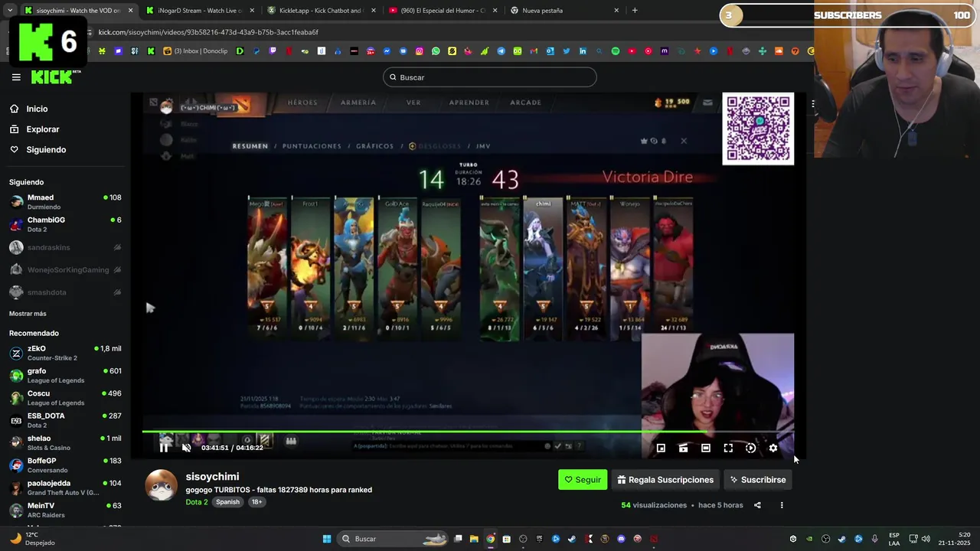Open BoffeGP recommended channel
Viewport: 980px width, 551px height.
65,465
